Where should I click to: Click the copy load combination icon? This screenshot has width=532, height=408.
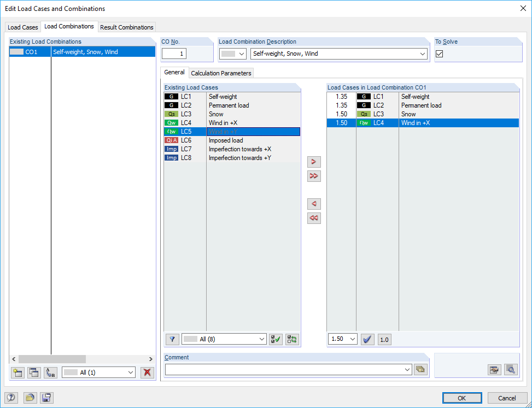pyautogui.click(x=34, y=372)
